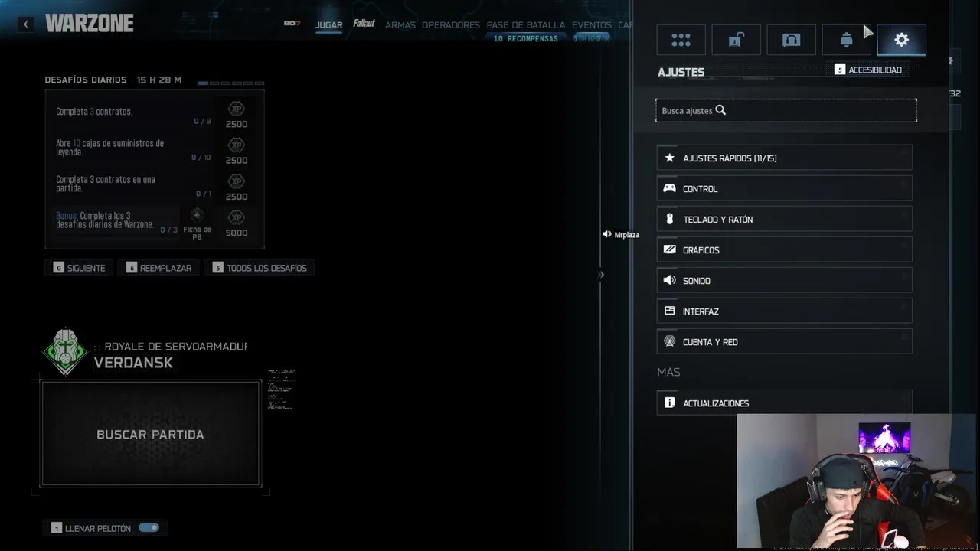The height and width of the screenshot is (551, 980).
Task: Select 'Completa 3 contratos en una partida' challenge
Action: point(155,186)
